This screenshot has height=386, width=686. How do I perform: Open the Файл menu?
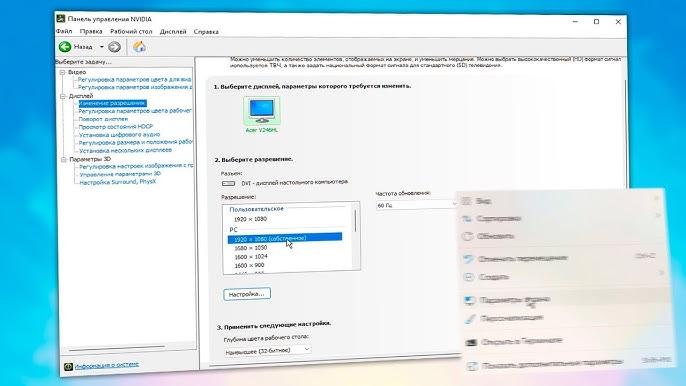tap(64, 32)
